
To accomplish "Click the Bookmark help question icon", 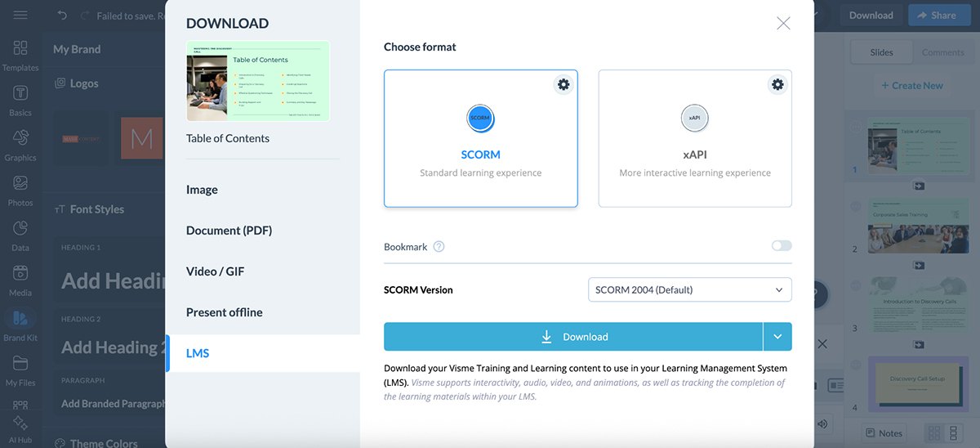I will (x=439, y=247).
